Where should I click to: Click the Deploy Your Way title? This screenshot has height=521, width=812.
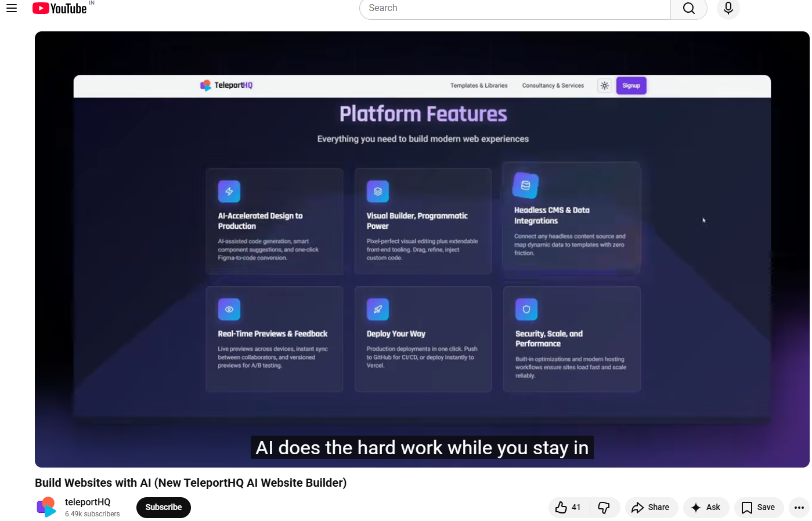(x=396, y=334)
